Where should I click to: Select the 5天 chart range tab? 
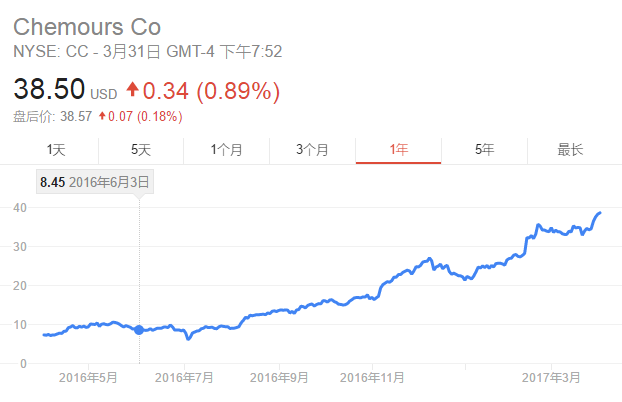click(141, 150)
